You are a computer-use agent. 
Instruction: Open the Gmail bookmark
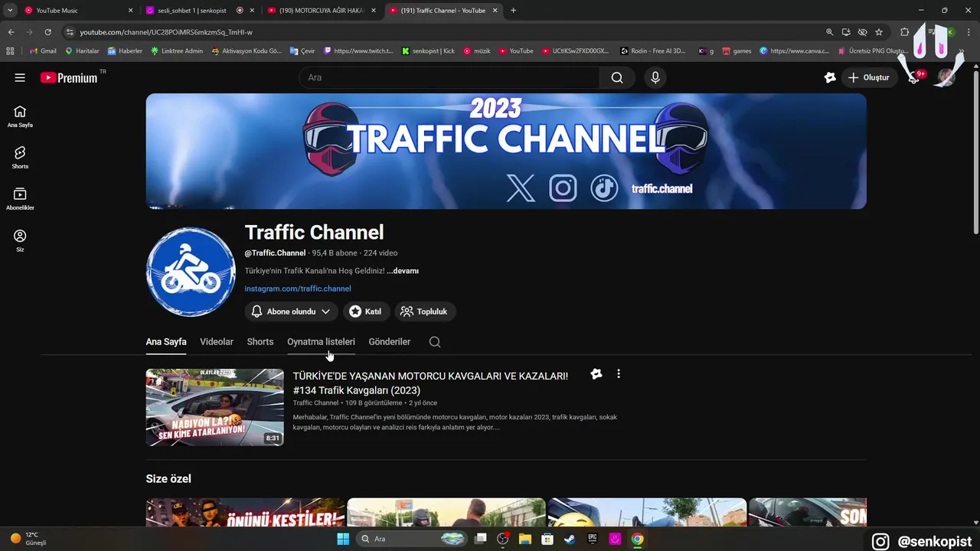[43, 51]
